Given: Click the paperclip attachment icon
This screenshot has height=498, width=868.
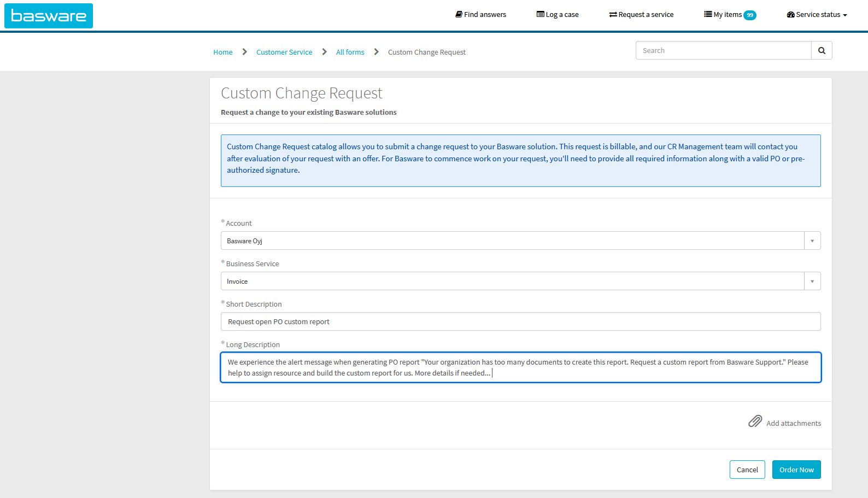Looking at the screenshot, I should (x=755, y=421).
